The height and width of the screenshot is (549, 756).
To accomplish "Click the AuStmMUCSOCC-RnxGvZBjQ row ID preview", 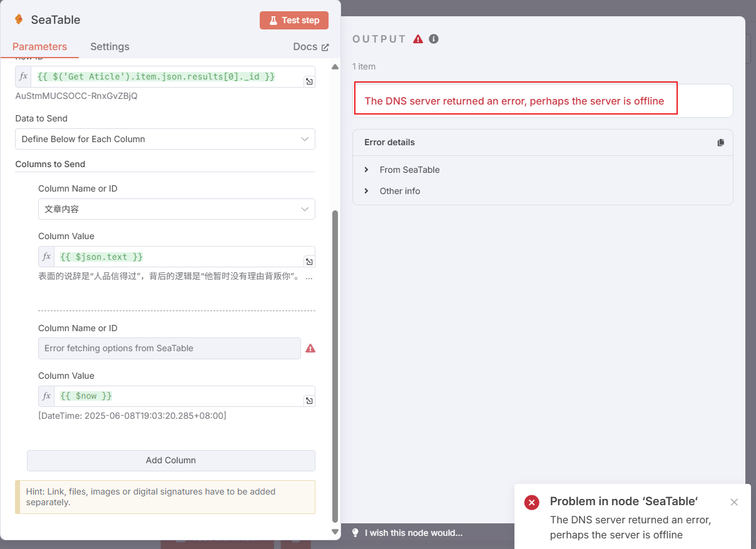I will tap(76, 96).
